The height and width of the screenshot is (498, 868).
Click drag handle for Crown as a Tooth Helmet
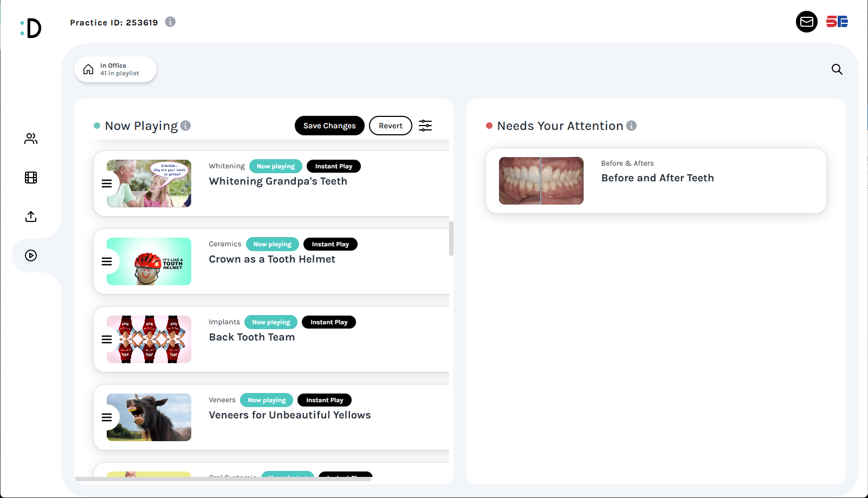(107, 261)
